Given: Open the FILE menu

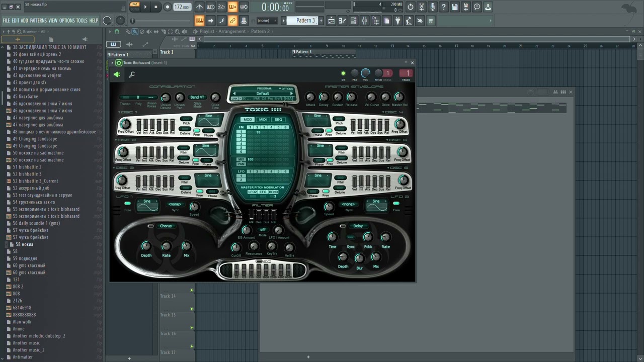Looking at the screenshot, I should (x=6, y=21).
